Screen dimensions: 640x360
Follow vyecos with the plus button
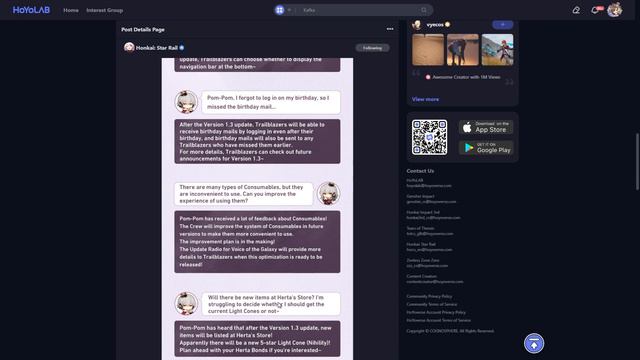point(502,25)
